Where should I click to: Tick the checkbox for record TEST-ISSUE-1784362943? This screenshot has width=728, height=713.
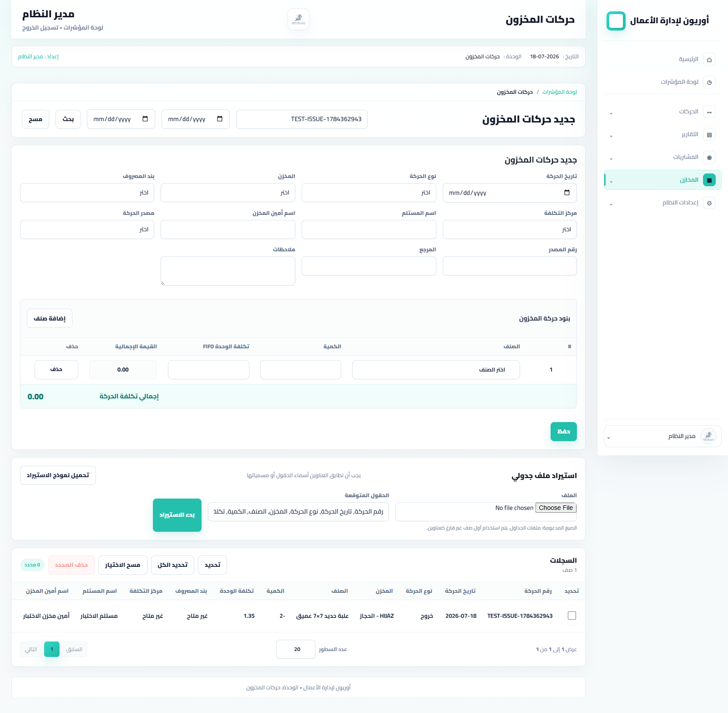572,616
